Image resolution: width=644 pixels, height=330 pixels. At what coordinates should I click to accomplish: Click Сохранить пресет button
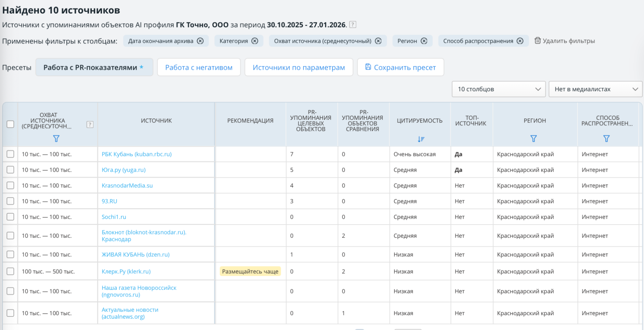tap(400, 67)
